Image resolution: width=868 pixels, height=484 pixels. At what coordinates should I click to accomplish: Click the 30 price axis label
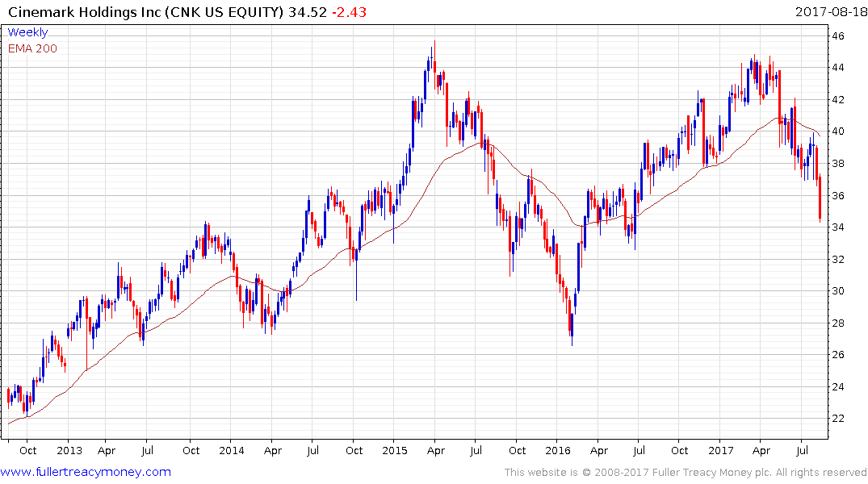point(837,291)
